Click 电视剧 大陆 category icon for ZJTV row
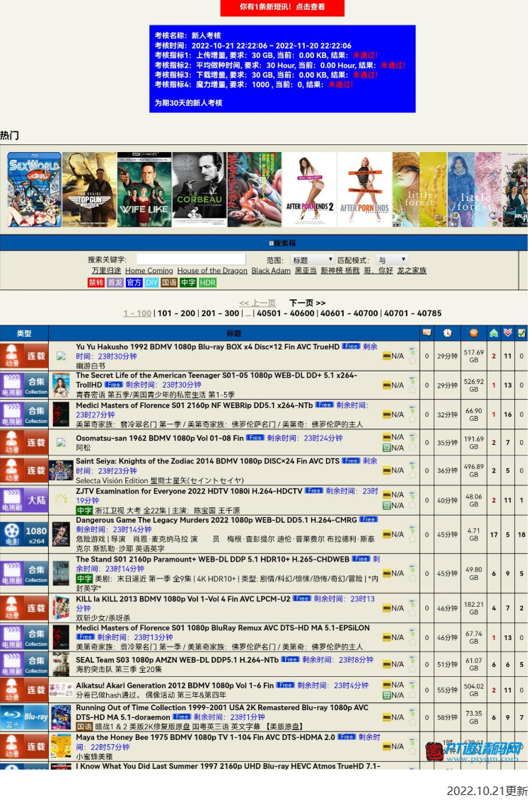This screenshot has width=532, height=800. pos(24,500)
